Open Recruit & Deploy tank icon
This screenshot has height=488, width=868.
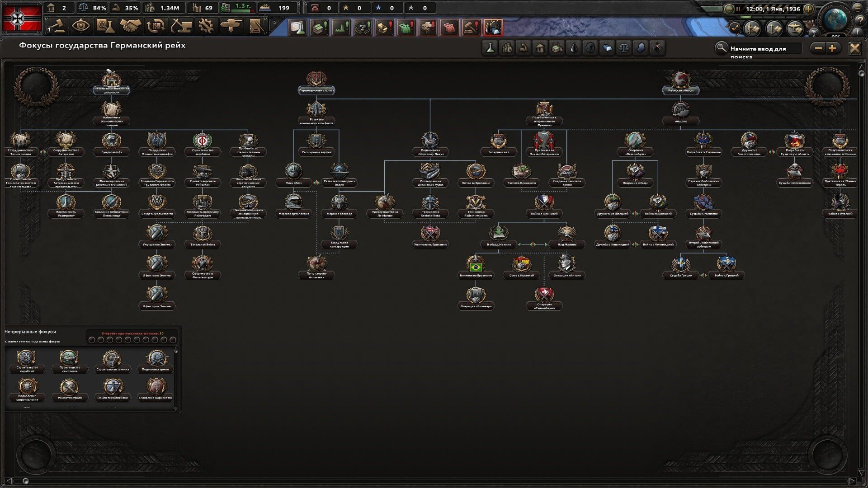[x=231, y=26]
